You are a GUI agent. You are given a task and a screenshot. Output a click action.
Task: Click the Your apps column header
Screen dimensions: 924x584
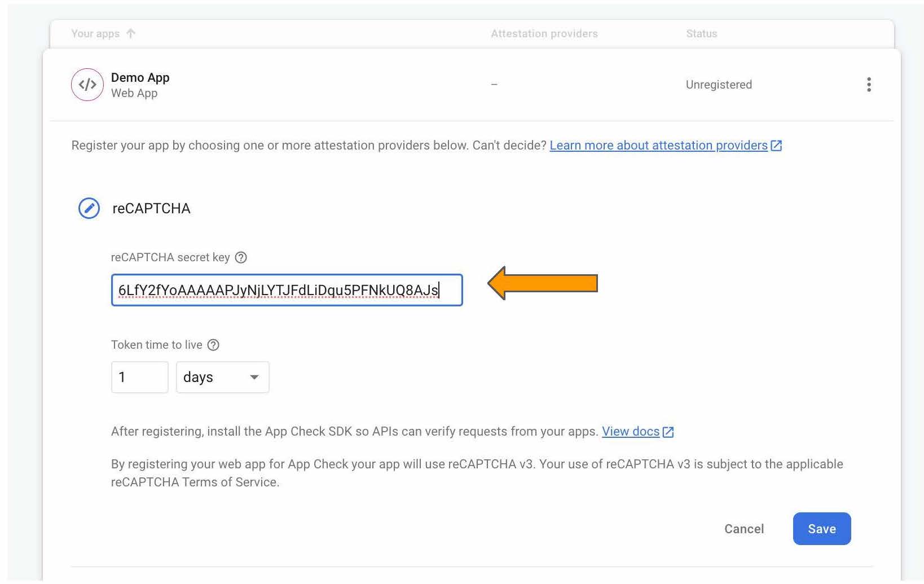point(95,33)
